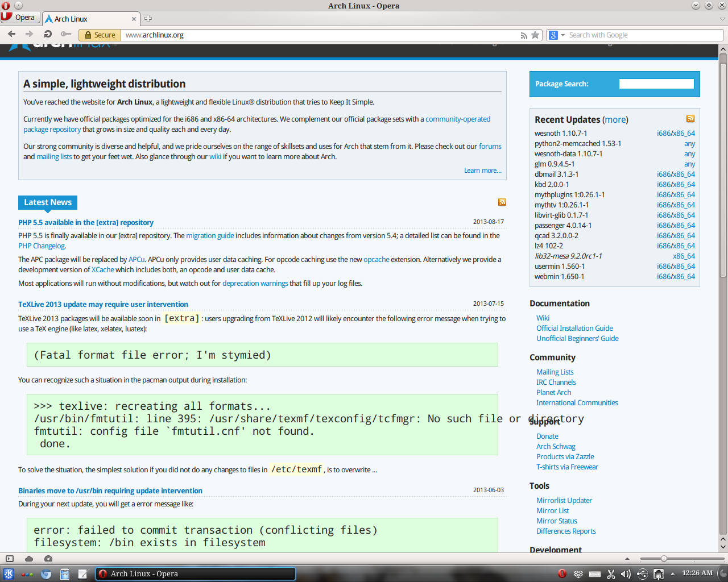Open PHP 5.5 available news headline
Viewport: 728px width, 582px height.
tap(86, 222)
